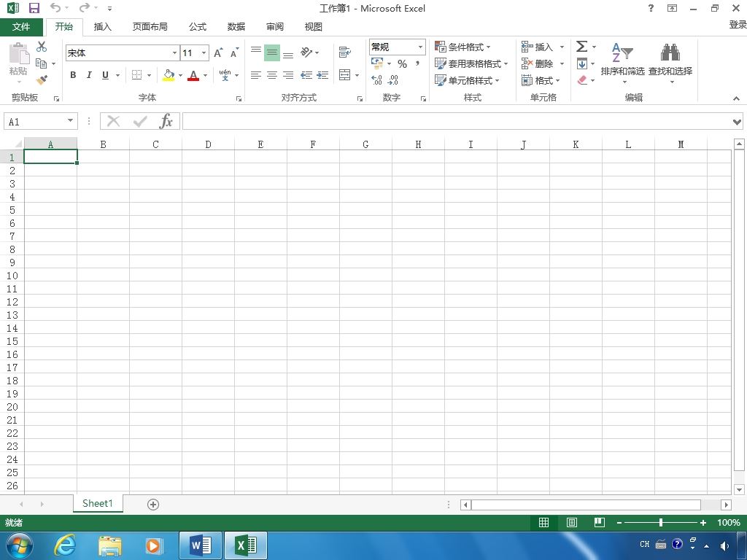This screenshot has height=560, width=747.
Task: Expand the formula bar chevron
Action: [x=737, y=122]
